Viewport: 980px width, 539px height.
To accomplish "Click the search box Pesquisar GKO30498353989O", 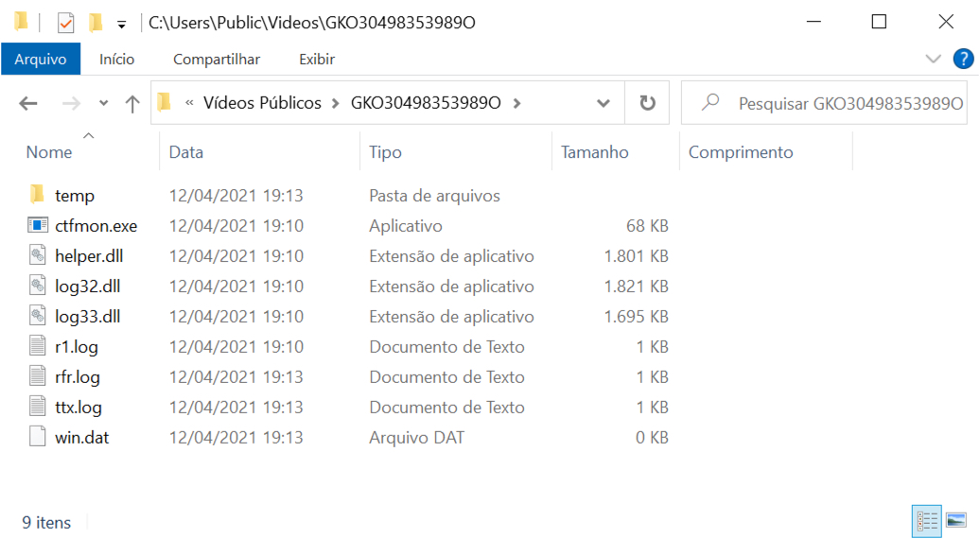I will coord(824,102).
